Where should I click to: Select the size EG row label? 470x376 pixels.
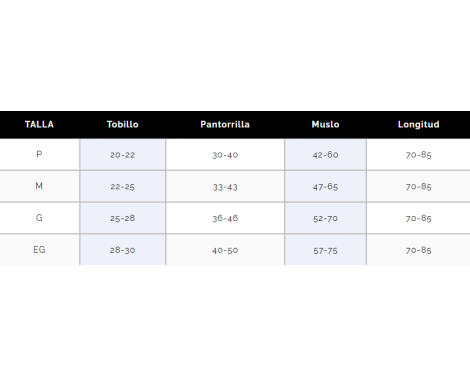(39, 250)
